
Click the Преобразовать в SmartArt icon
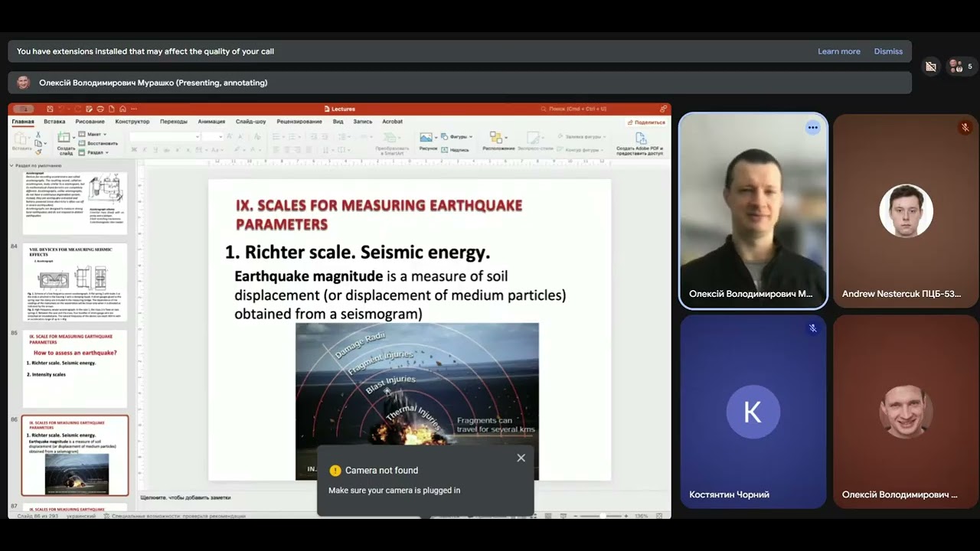[392, 145]
